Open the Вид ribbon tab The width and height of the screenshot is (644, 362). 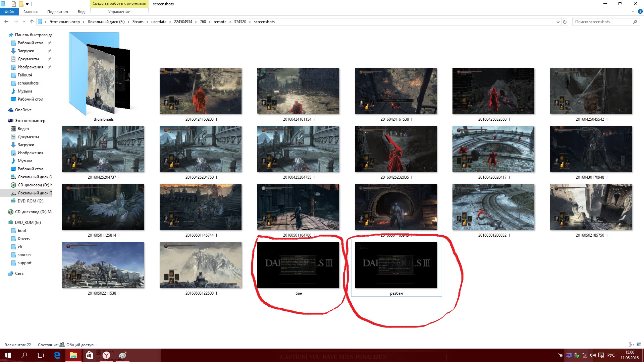pos(81,12)
